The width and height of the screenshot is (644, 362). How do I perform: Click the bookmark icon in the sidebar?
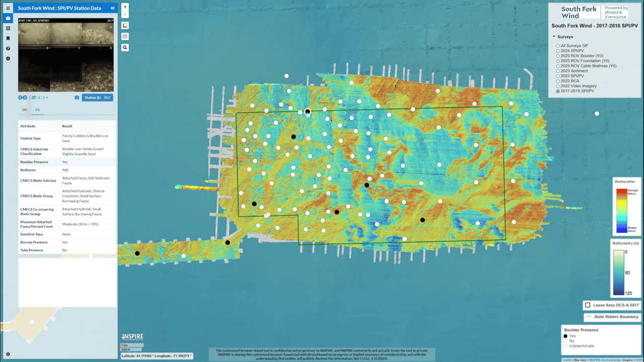[x=8, y=38]
